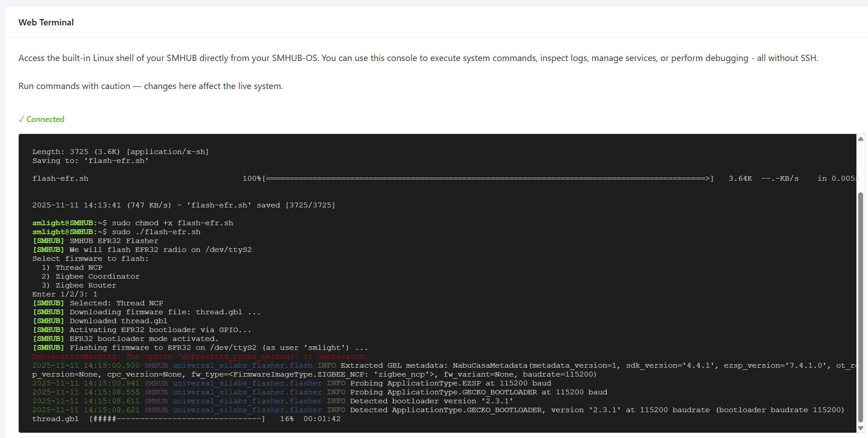The width and height of the screenshot is (868, 438).
Task: Click the 'Enter 1/2/3:' prompt line
Action: tap(65, 294)
